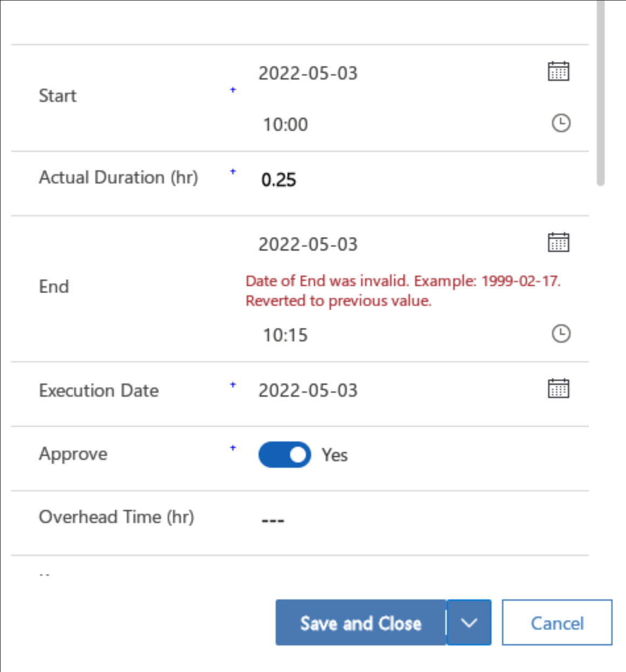Click the Save and Close button
The height and width of the screenshot is (672, 626).
360,623
